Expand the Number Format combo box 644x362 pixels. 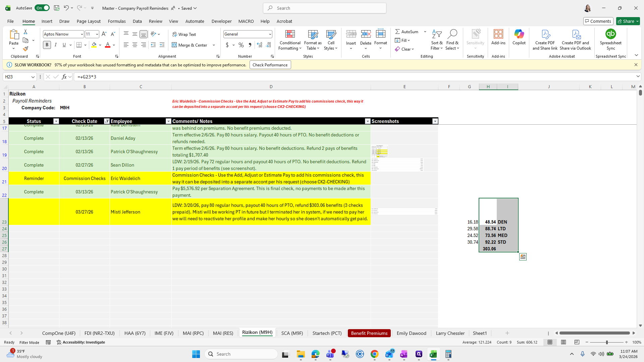270,34
